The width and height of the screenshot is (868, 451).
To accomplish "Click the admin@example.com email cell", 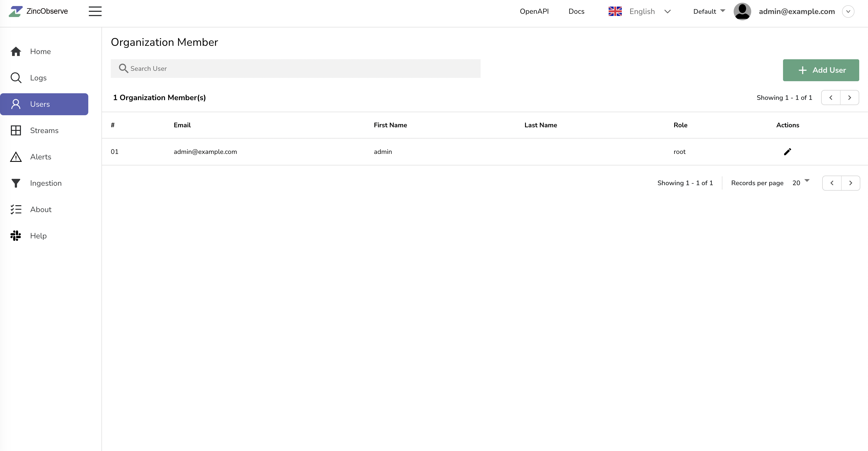I will point(205,152).
